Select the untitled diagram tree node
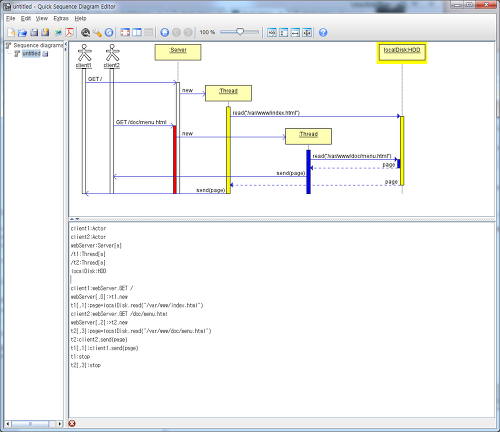 [x=31, y=54]
